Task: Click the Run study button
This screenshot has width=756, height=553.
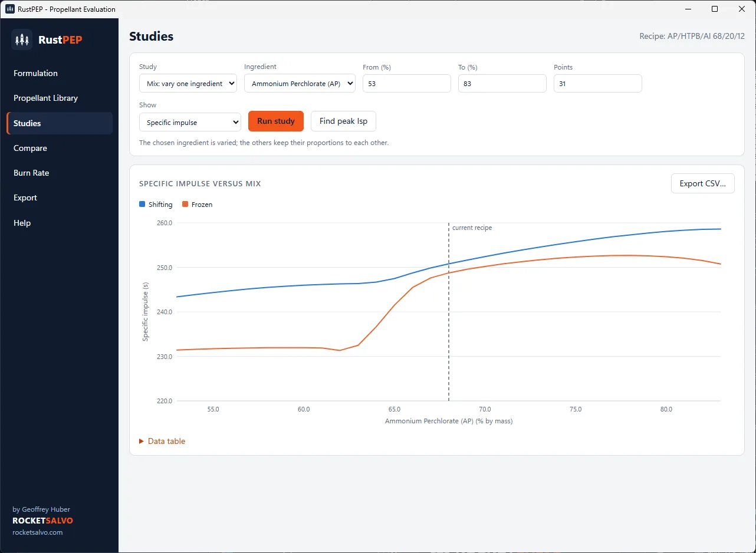Action: point(276,121)
